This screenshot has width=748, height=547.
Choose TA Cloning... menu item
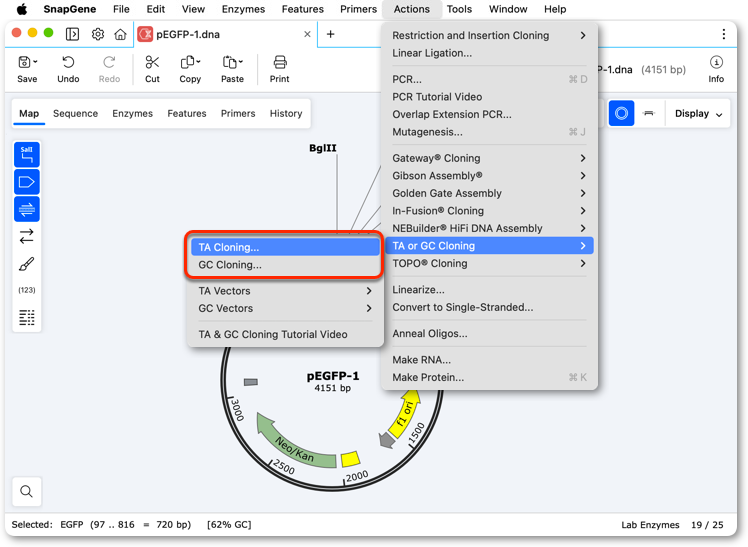click(x=285, y=247)
